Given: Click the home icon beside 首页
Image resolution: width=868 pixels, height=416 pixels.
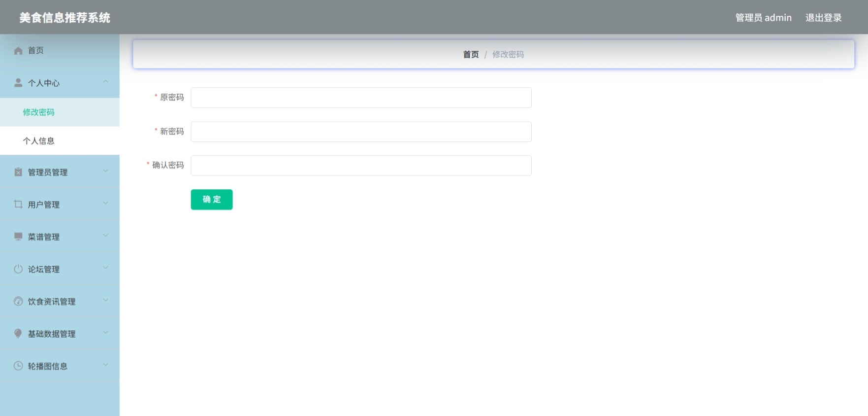Looking at the screenshot, I should point(18,51).
